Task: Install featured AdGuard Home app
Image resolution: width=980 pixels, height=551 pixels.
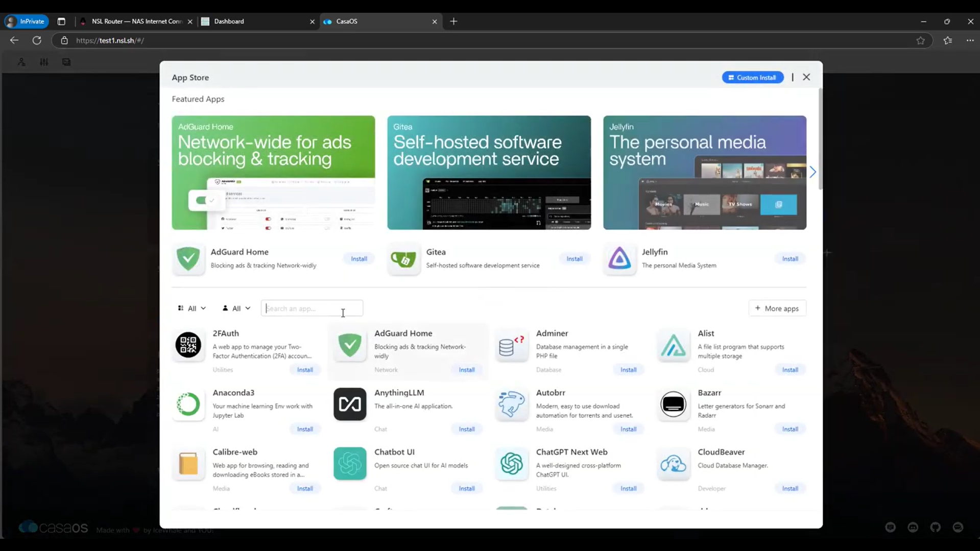Action: (x=359, y=259)
